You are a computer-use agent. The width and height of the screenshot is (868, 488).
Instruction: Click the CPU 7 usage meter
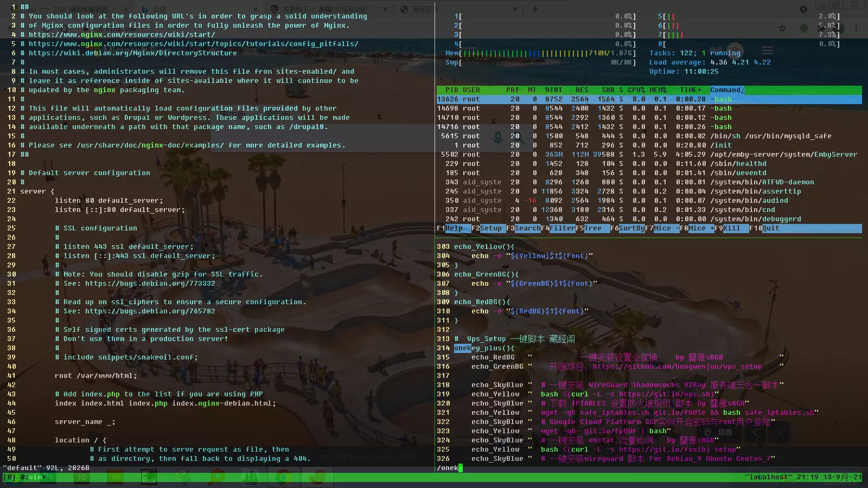749,35
